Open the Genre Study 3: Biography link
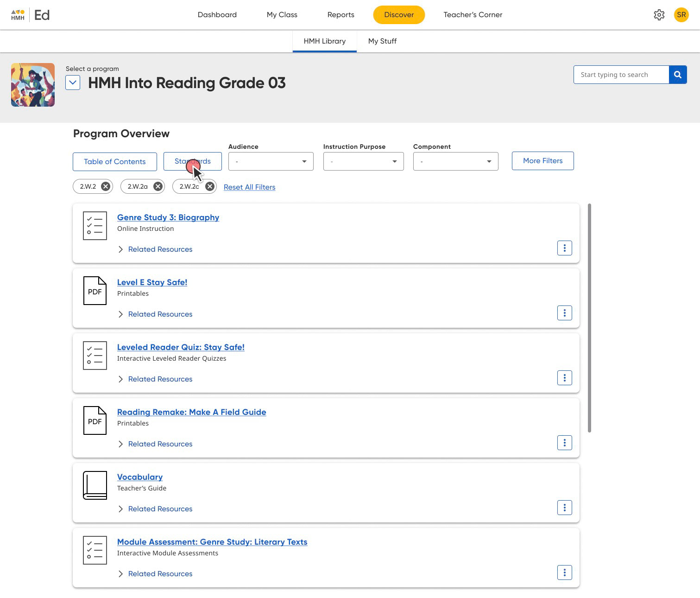700x598 pixels. (168, 217)
